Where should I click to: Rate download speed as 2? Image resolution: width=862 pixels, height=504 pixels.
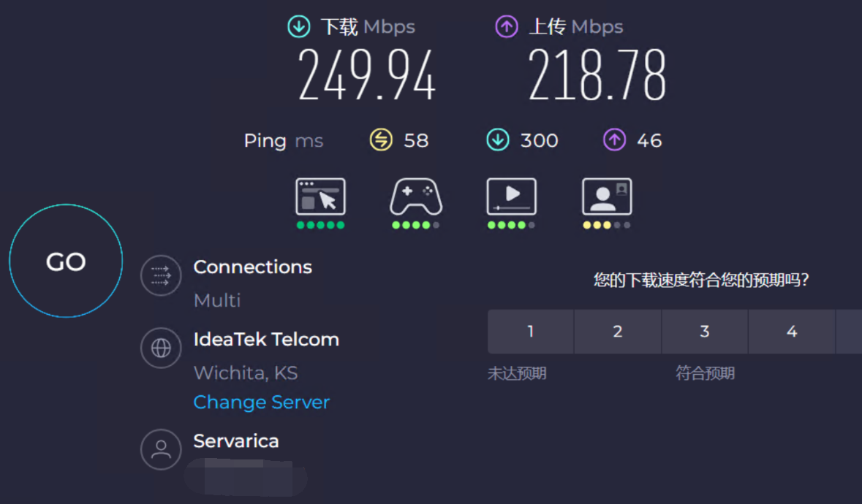coord(618,331)
